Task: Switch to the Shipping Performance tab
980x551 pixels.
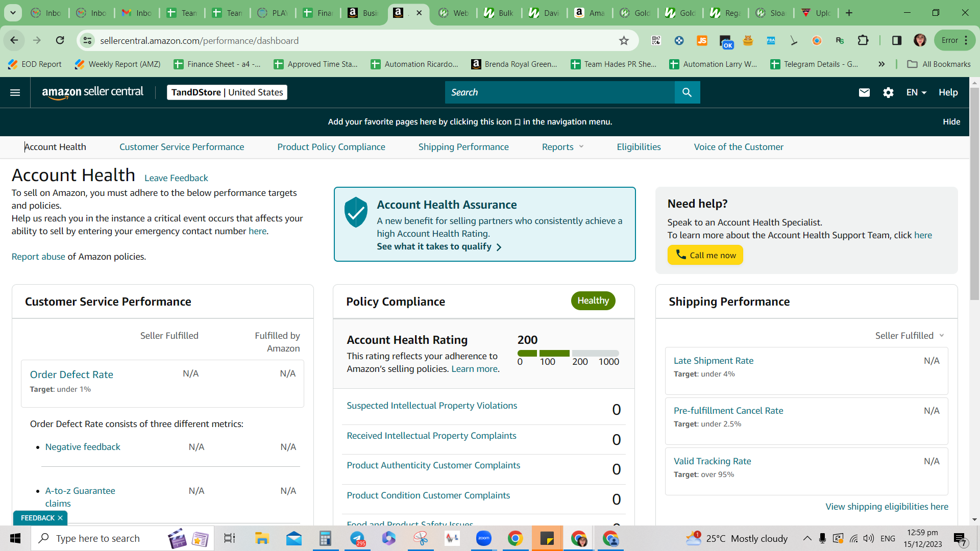Action: (x=463, y=147)
